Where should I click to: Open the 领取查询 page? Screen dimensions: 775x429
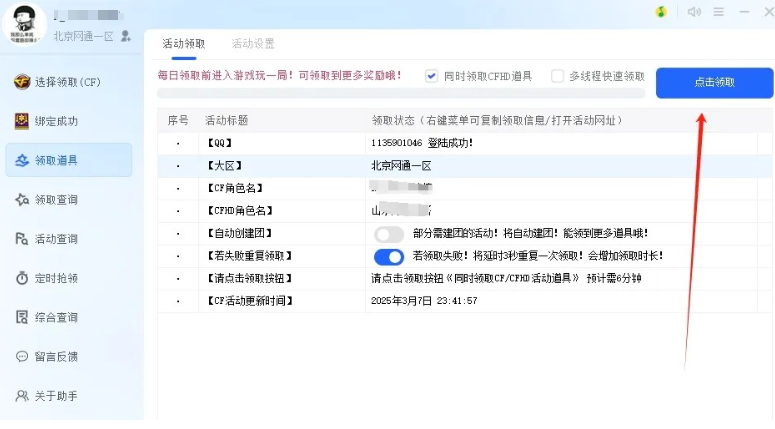pos(56,200)
